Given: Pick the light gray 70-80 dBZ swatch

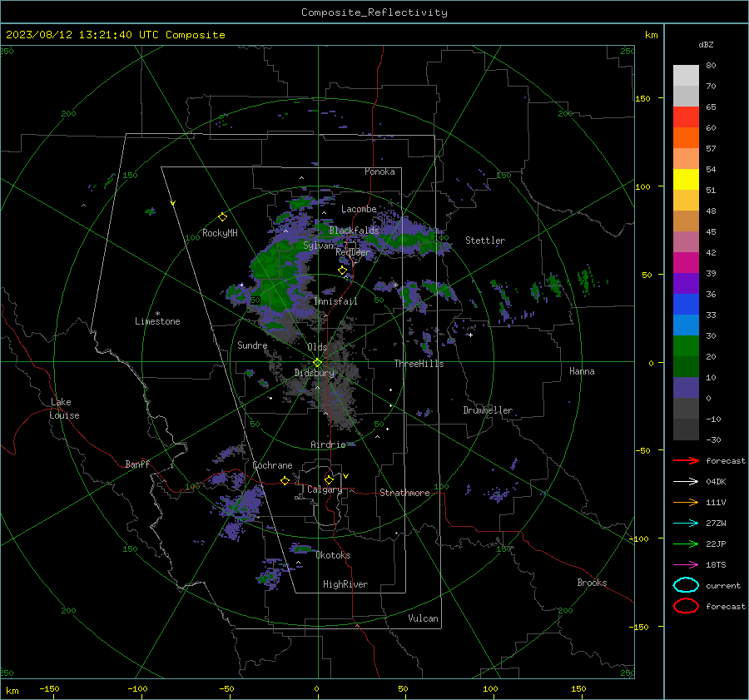Looking at the screenshot, I should point(686,76).
